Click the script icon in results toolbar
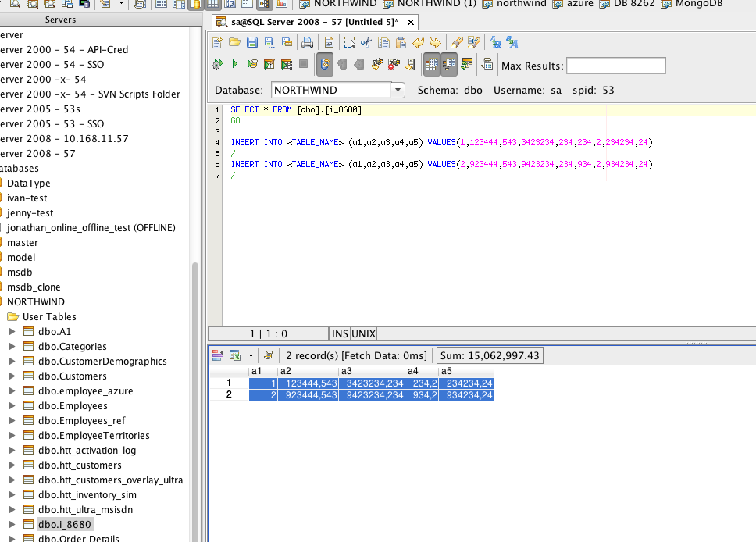 point(269,355)
